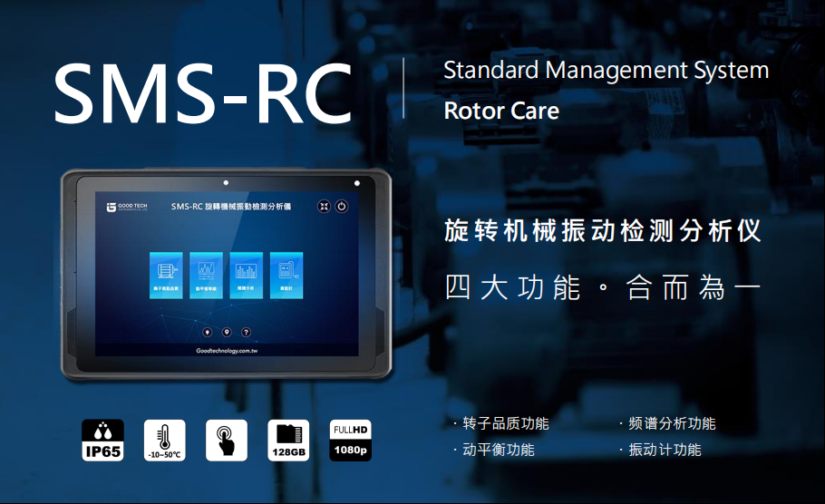825x504 pixels.
Task: Click the power button icon on tablet screen
Action: pos(342,207)
